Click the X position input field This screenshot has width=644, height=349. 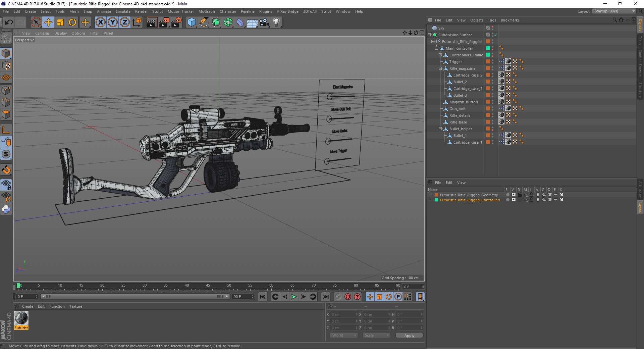click(x=344, y=314)
